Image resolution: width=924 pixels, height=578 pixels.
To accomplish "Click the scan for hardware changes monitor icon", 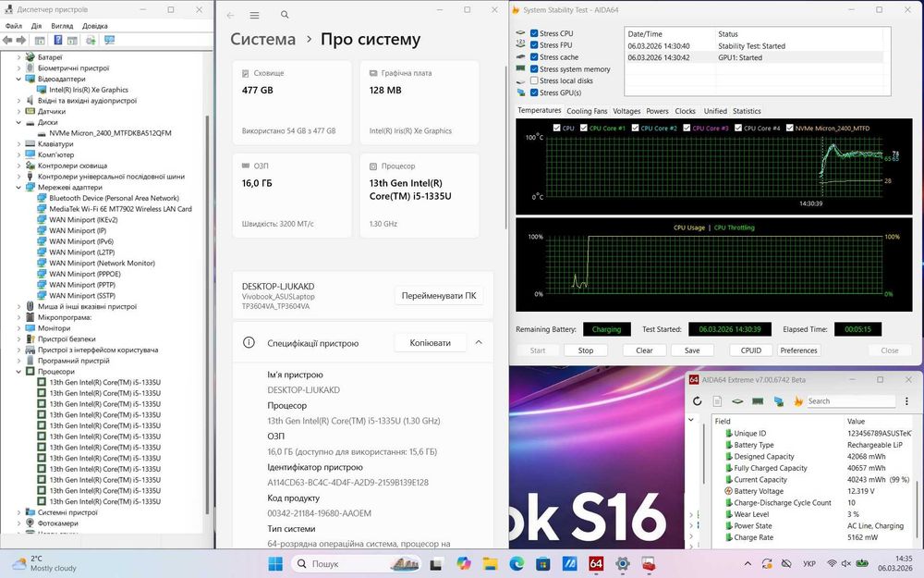I will point(109,40).
